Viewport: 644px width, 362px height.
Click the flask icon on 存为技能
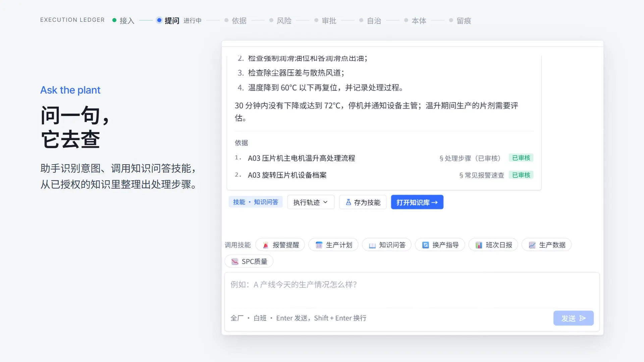tap(348, 202)
